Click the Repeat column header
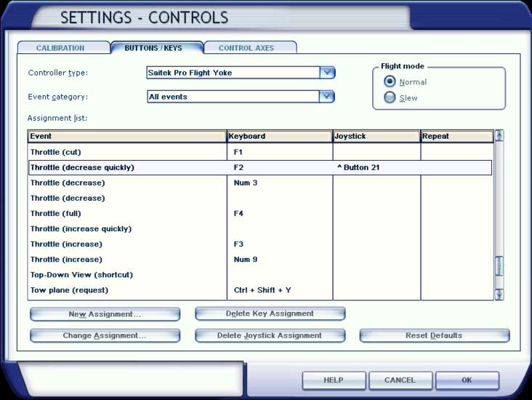This screenshot has width=532, height=400. [457, 136]
